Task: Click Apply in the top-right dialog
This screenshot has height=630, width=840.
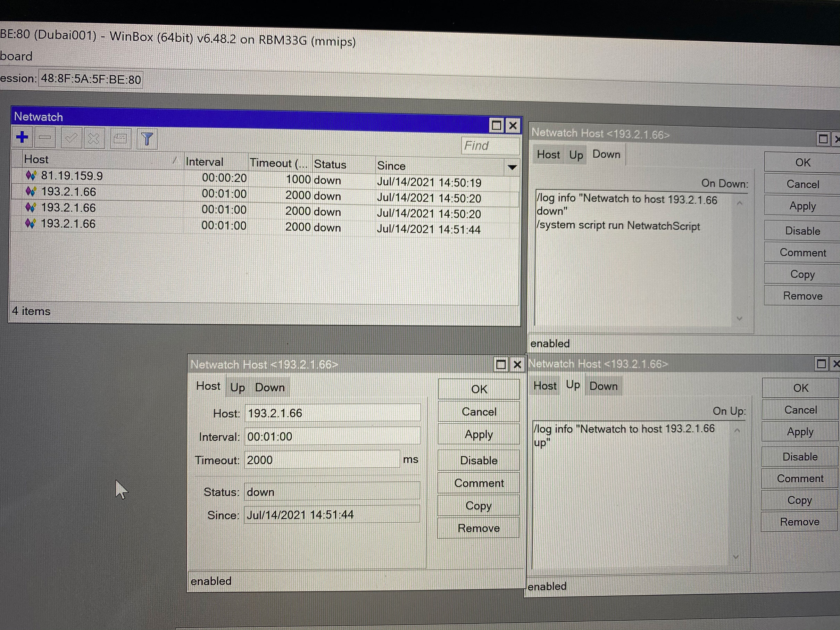Action: coord(802,206)
